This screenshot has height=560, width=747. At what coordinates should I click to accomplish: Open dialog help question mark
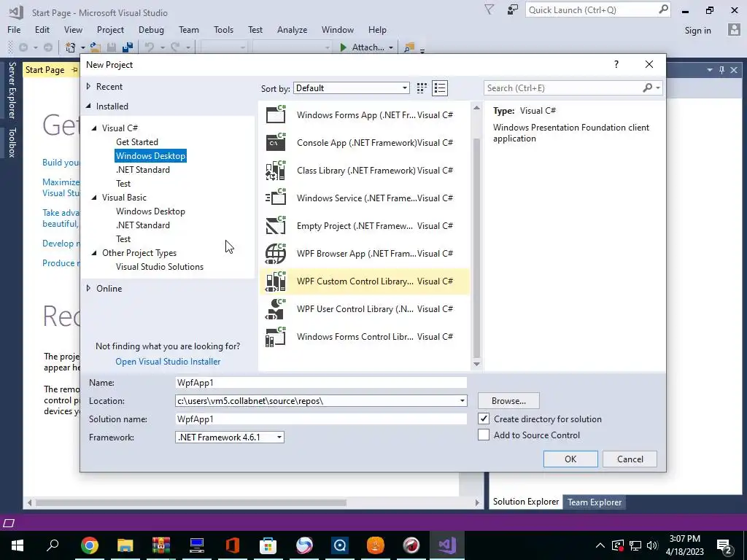[x=616, y=64]
